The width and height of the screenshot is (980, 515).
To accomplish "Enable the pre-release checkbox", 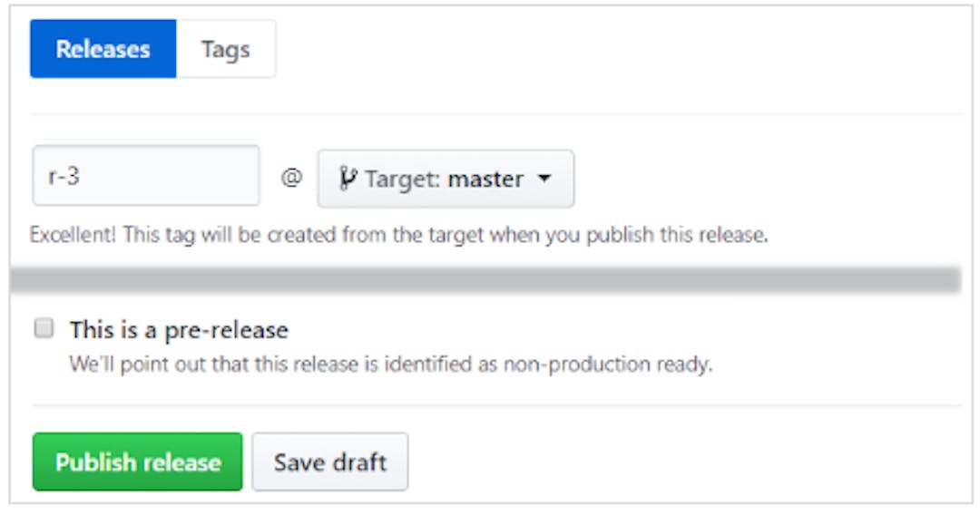I will point(44,327).
